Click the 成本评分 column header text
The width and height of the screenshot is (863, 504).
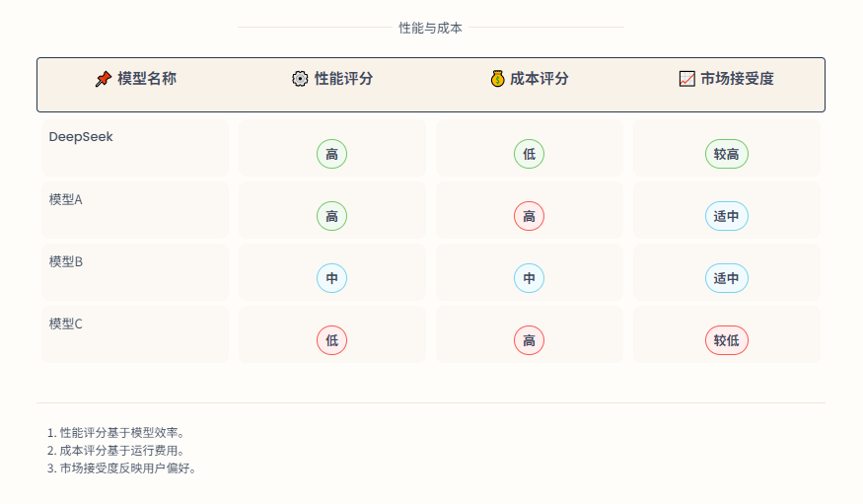[x=539, y=79]
